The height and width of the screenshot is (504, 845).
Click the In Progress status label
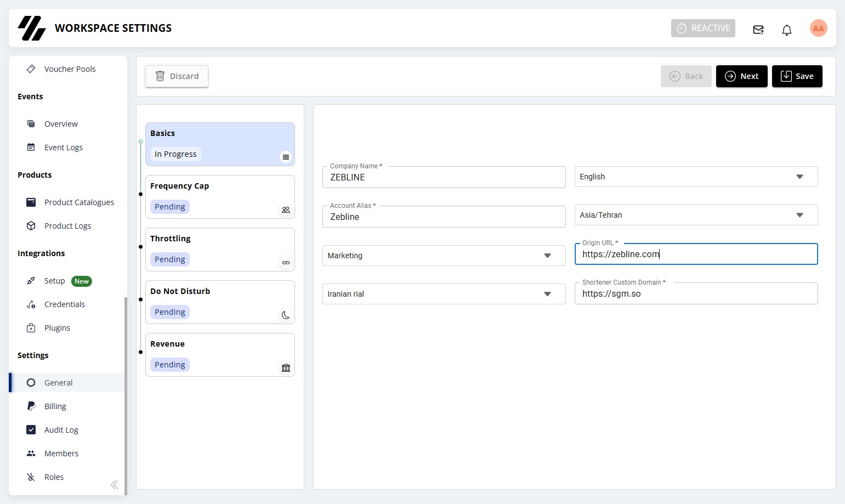(175, 154)
